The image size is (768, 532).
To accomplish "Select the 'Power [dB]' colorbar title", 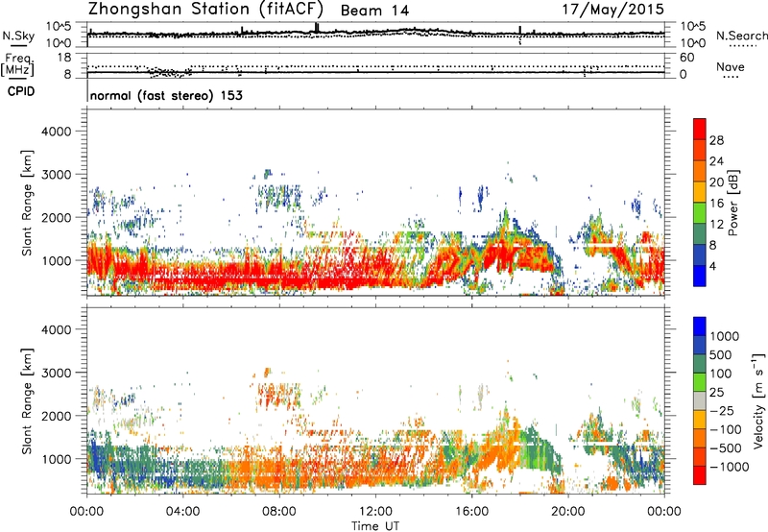I will (x=732, y=203).
